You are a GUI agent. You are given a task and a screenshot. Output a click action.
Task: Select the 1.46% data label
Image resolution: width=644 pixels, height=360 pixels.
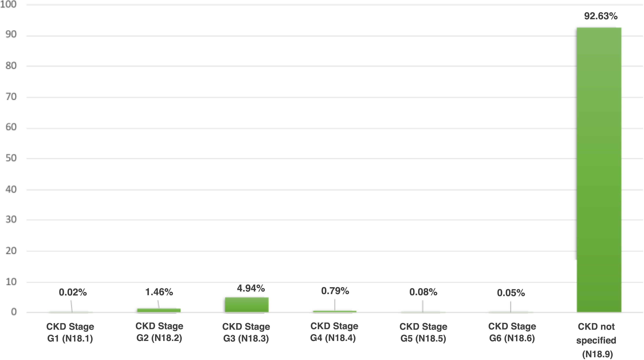click(x=159, y=292)
